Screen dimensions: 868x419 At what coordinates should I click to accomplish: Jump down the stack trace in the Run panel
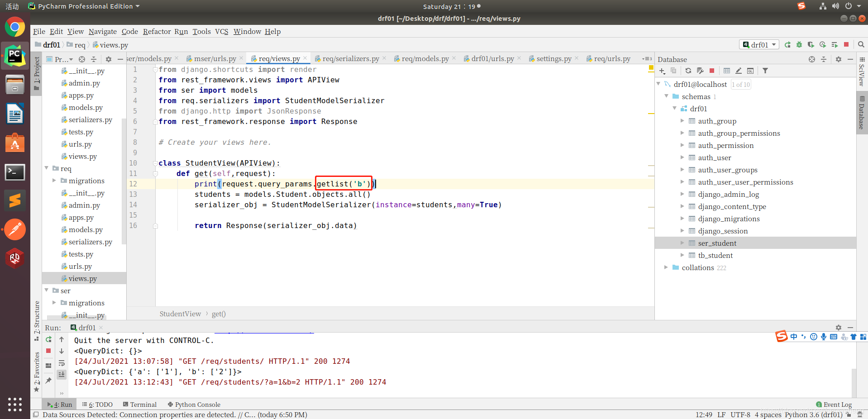62,351
